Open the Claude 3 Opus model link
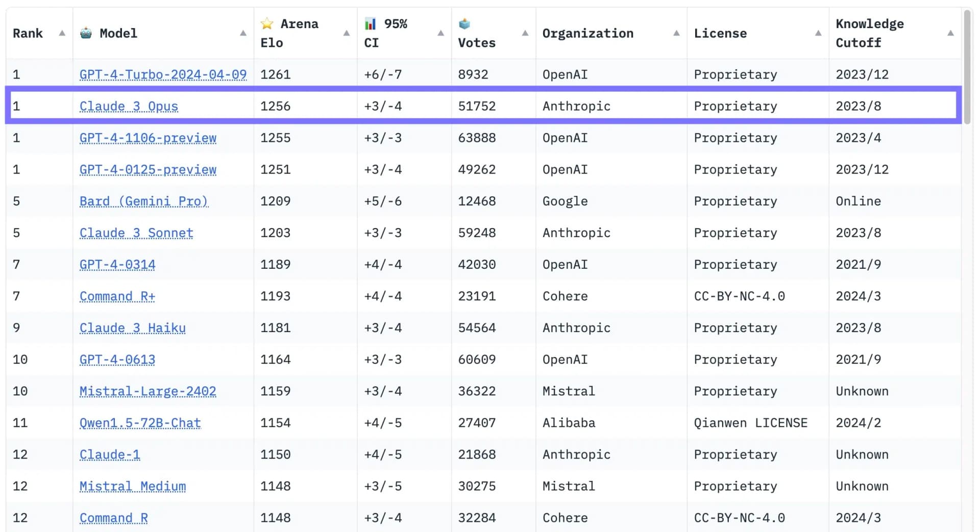 tap(129, 106)
